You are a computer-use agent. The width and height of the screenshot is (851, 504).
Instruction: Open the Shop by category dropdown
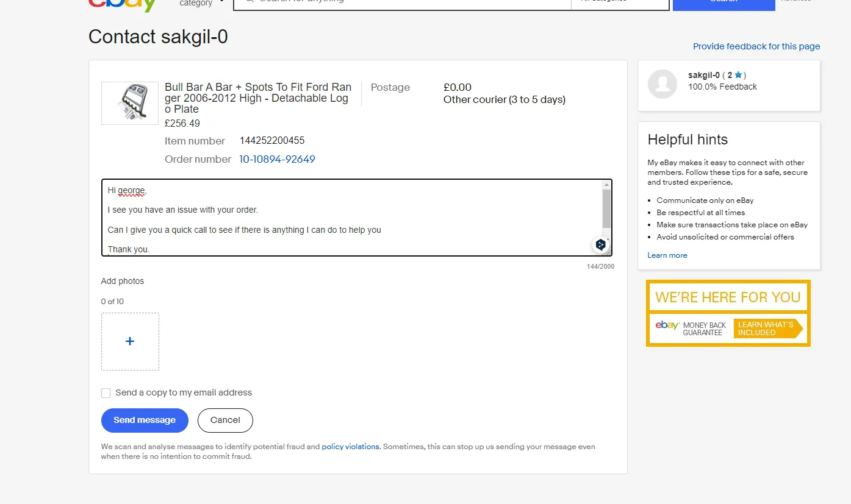pos(202,3)
